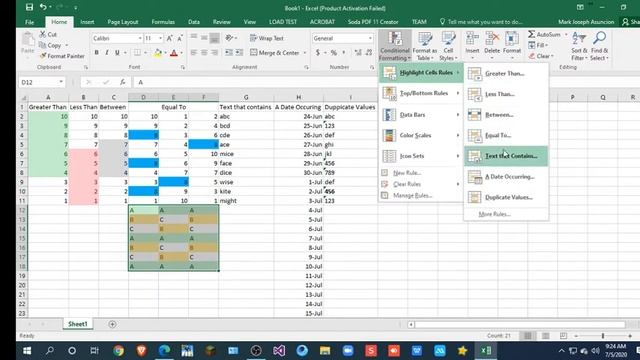Viewport: 640px width, 360px height.
Task: Expand Top/Bottom Rules submenu
Action: (x=422, y=93)
